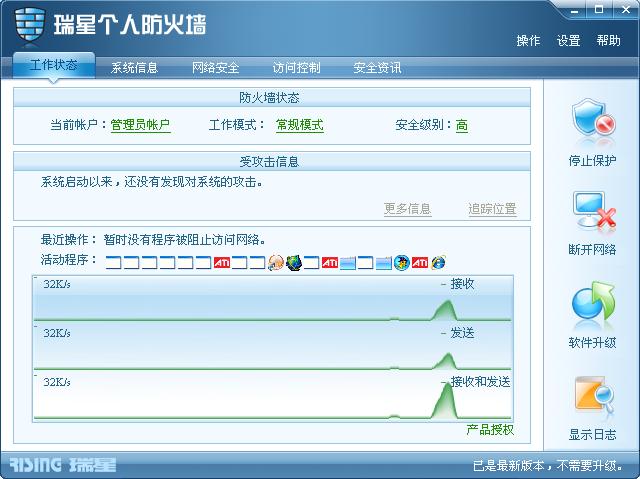This screenshot has width=640, height=479.
Task: Select generic window icon between the two blue window icons
Action: [x=366, y=262]
